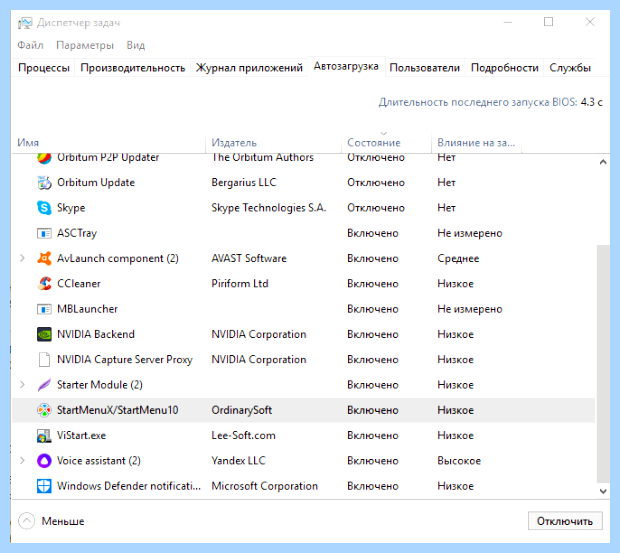Screen dimensions: 620x553
Task: Expand the Starter Module (2) group
Action: click(x=23, y=385)
